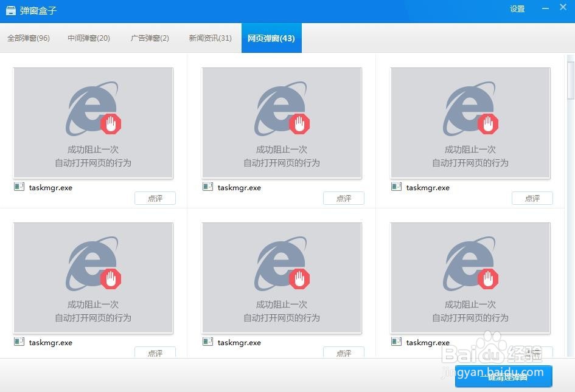Click taskmgr.exe text under bottom-left card
The image size is (575, 392).
[51, 343]
